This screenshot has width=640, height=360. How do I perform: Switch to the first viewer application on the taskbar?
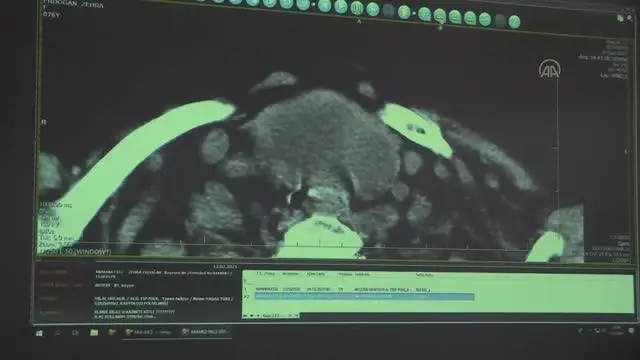(x=149, y=332)
